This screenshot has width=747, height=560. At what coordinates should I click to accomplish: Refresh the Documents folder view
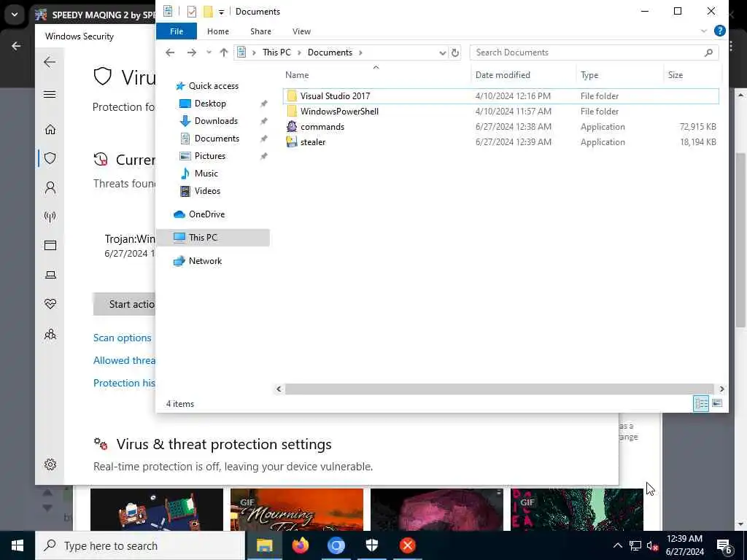click(455, 52)
